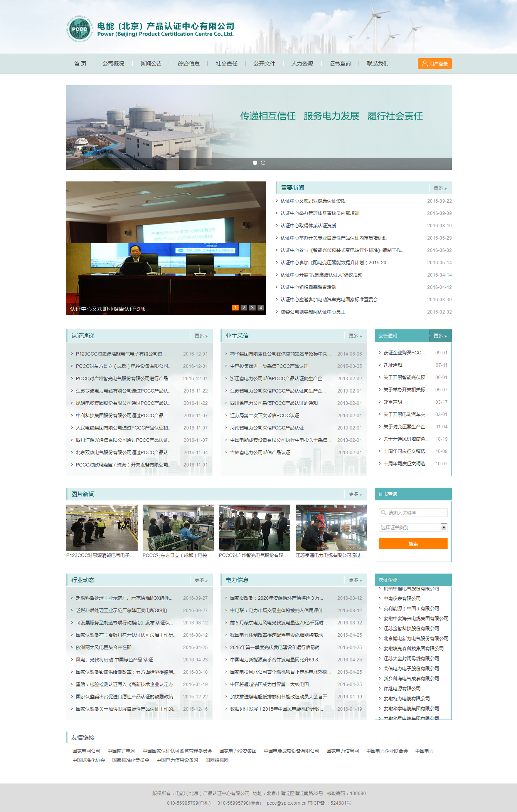Open the 联系我们 menu item
This screenshot has height=812, width=517.
click(x=378, y=64)
